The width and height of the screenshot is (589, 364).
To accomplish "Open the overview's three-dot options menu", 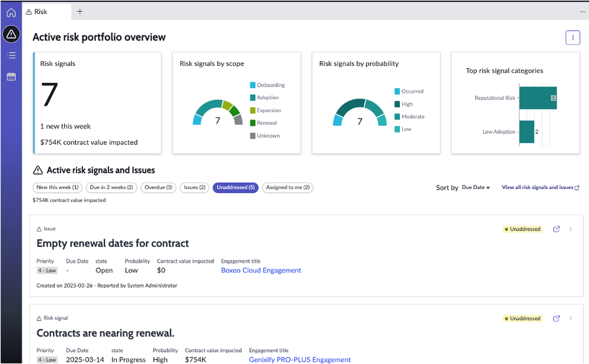I will point(572,37).
